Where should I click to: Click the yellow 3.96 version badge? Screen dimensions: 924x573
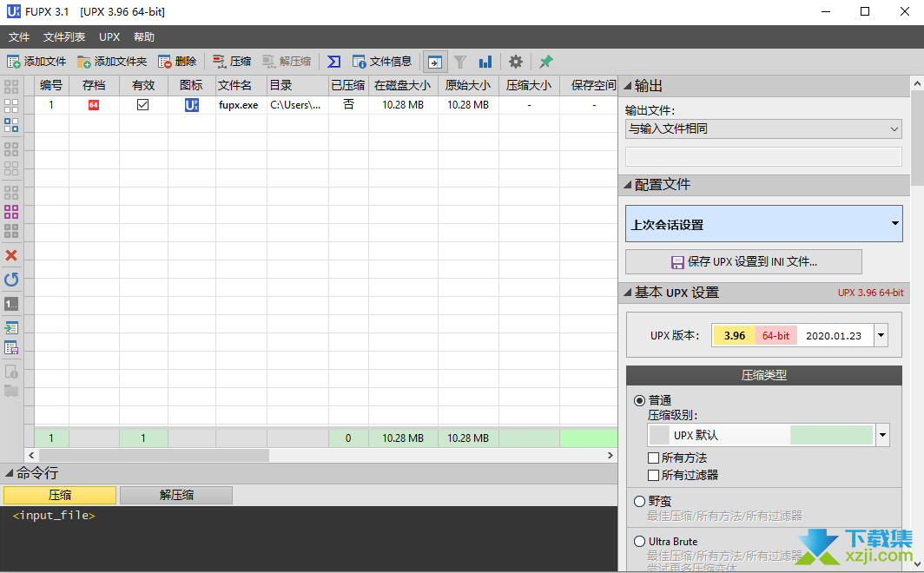point(735,336)
